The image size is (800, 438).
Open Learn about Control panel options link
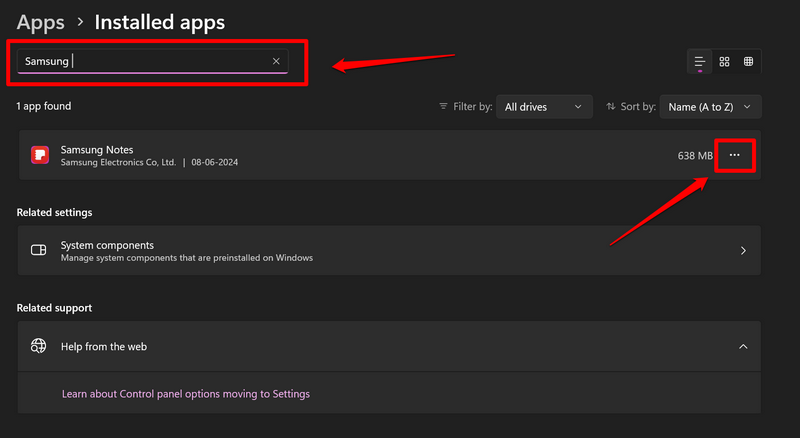pos(186,394)
